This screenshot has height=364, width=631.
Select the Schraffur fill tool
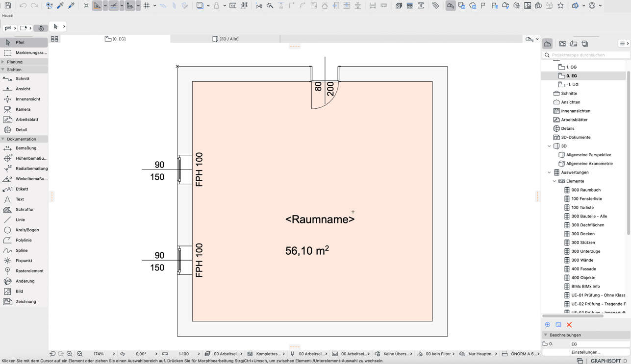[x=24, y=209]
